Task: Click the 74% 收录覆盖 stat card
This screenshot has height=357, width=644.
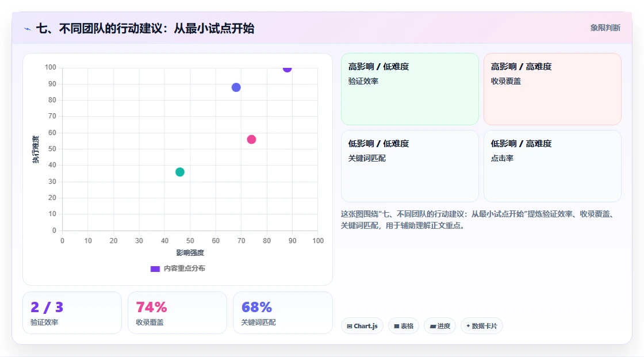Action: click(178, 313)
